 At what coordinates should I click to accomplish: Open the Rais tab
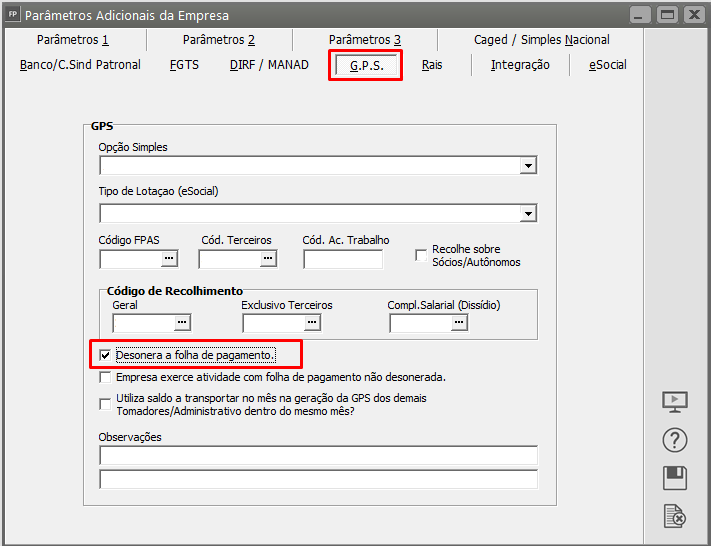(432, 65)
